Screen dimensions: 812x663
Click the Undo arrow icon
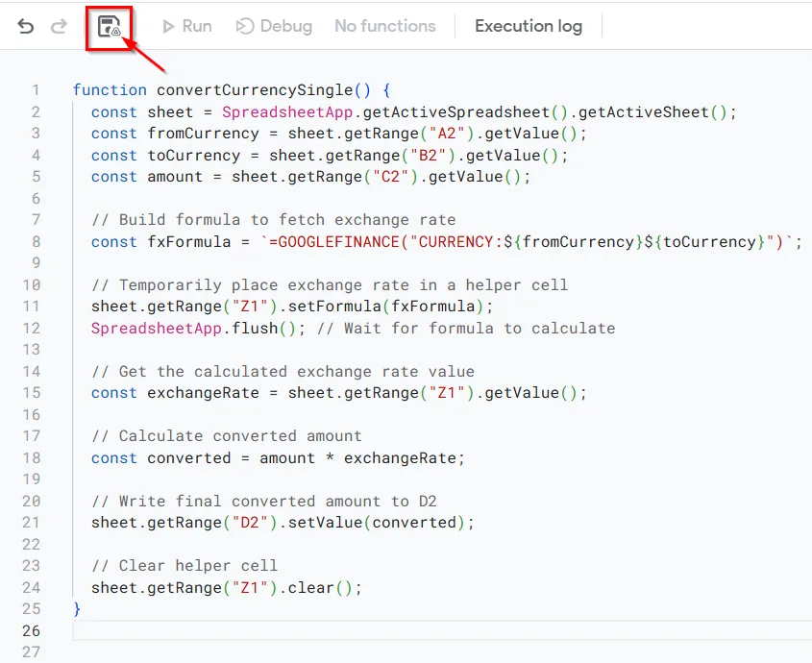(x=25, y=26)
